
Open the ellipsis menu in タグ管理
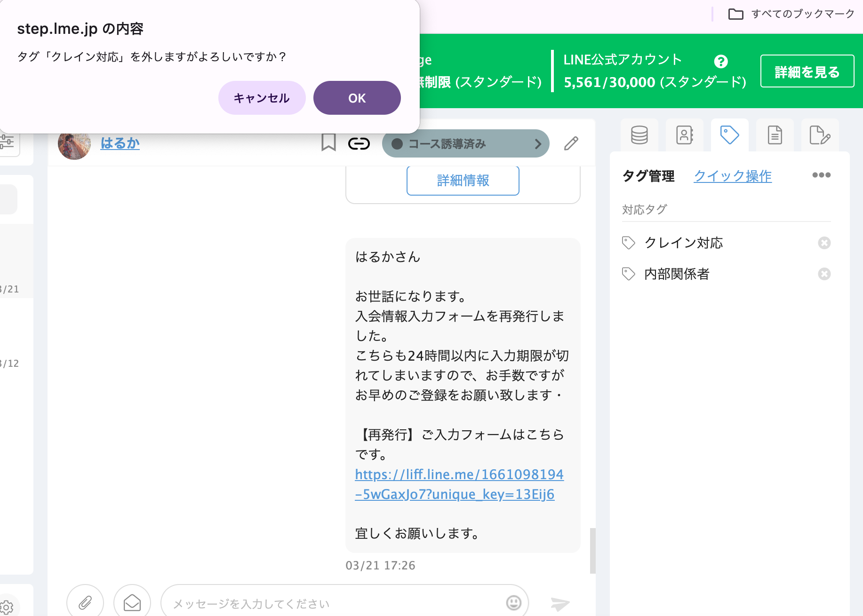(x=821, y=175)
